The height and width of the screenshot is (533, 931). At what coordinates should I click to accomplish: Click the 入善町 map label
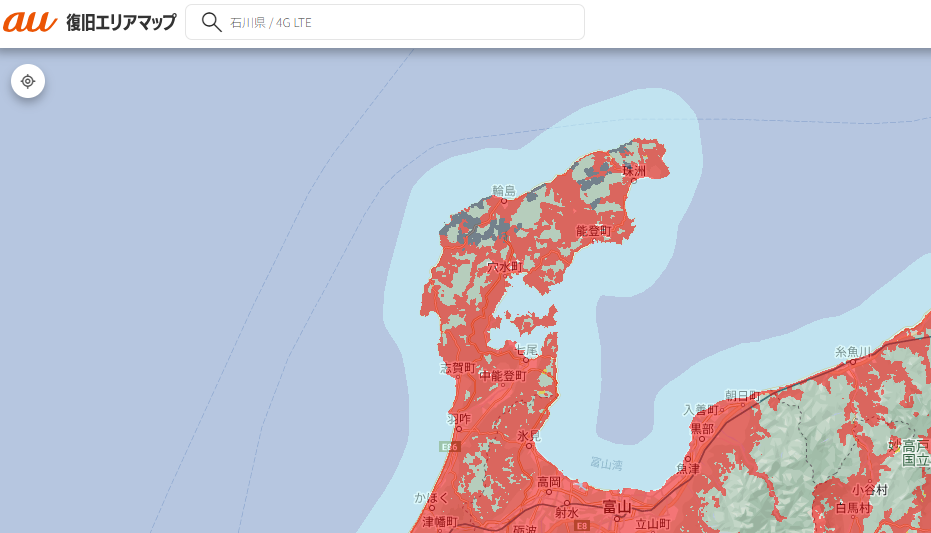701,410
